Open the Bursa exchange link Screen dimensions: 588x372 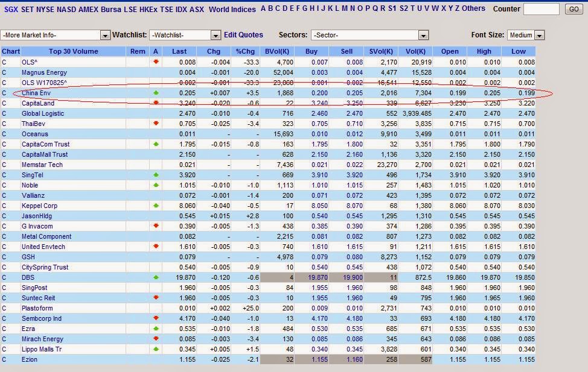click(111, 10)
